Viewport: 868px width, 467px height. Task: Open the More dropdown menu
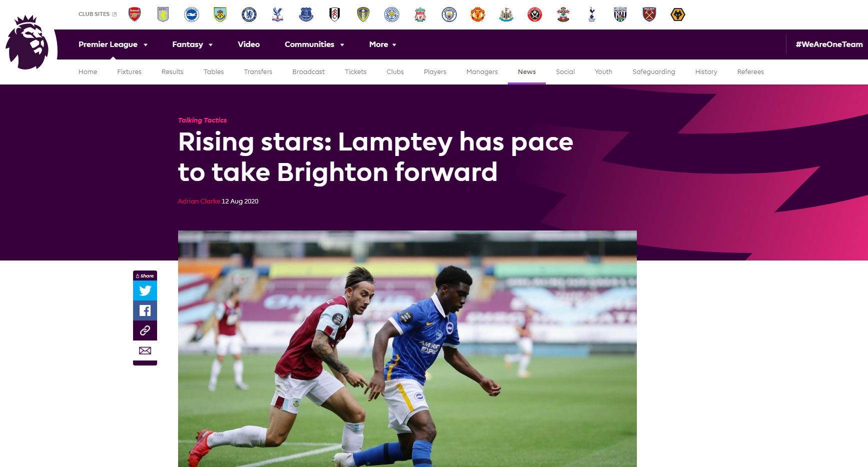click(x=383, y=44)
